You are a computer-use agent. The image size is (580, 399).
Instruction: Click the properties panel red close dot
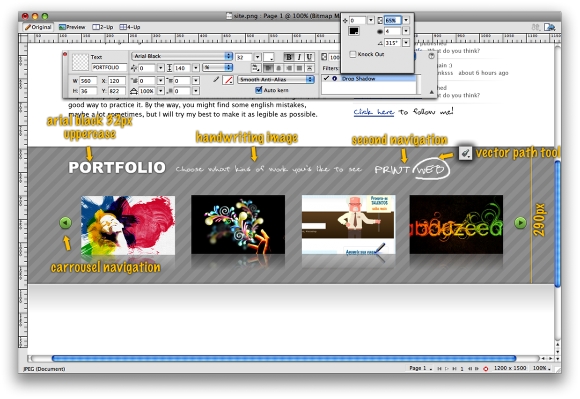coord(65,54)
